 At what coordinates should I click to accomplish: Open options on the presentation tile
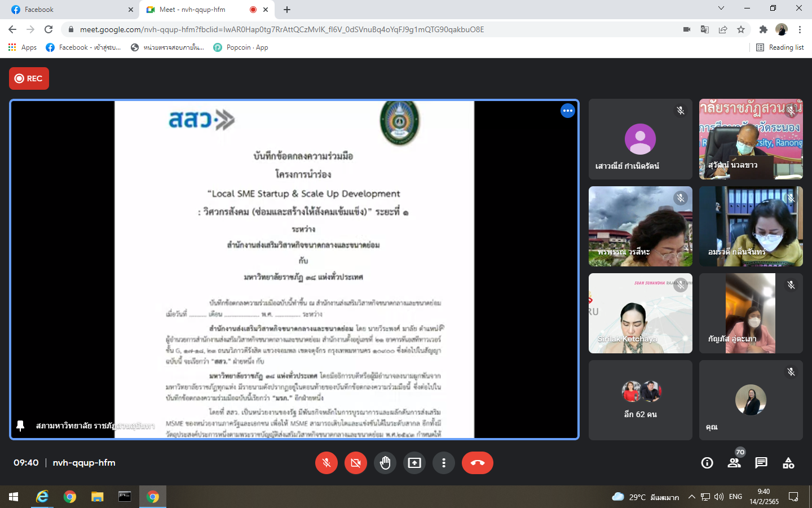click(567, 111)
